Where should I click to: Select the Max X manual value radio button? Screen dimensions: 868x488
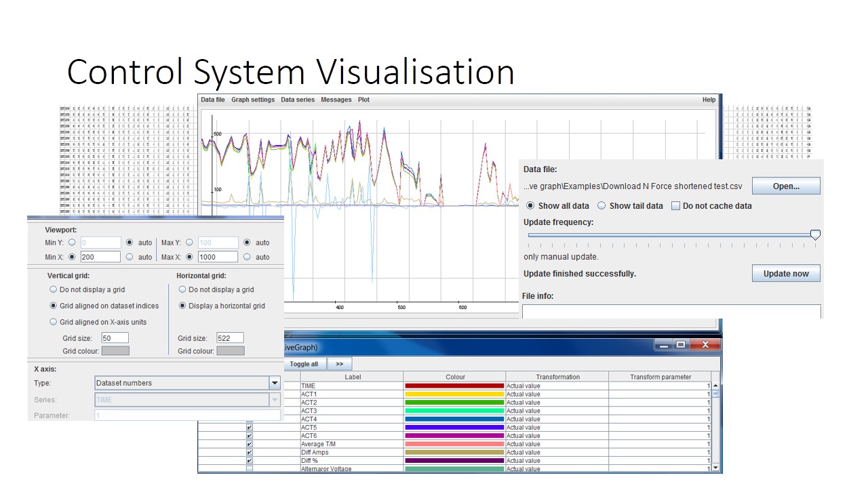(189, 257)
